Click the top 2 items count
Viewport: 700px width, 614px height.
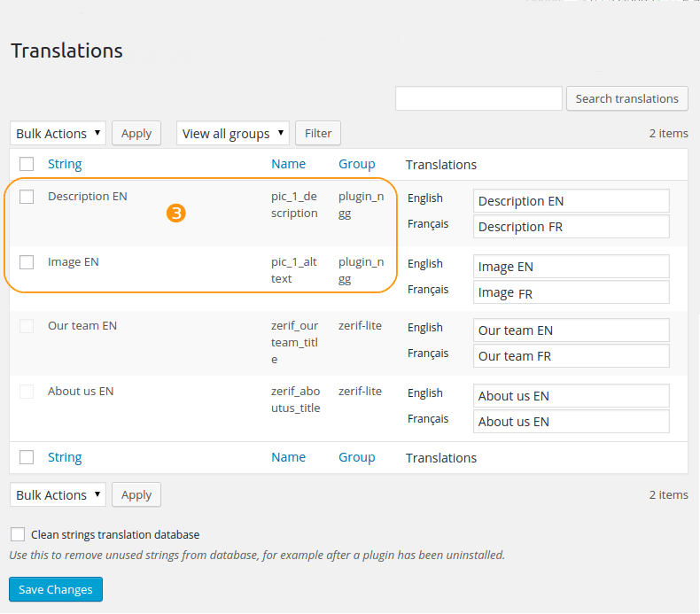(668, 133)
